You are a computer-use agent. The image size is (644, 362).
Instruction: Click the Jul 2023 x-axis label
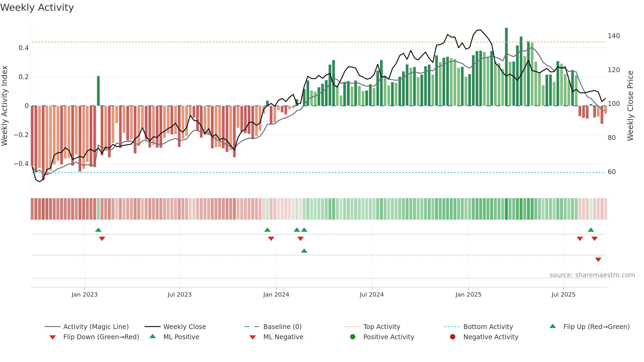click(x=180, y=295)
